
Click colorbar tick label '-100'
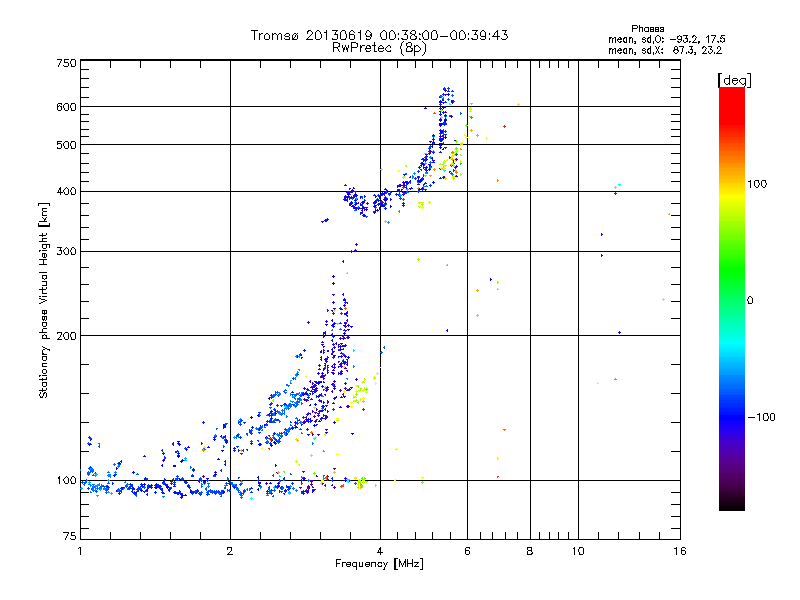click(761, 417)
